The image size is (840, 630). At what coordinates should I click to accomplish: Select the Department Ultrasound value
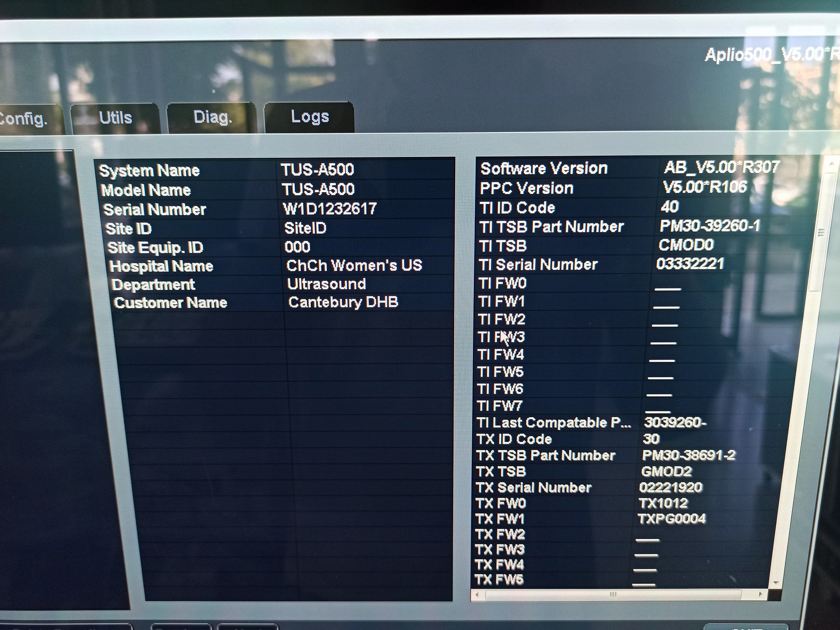pos(326,284)
